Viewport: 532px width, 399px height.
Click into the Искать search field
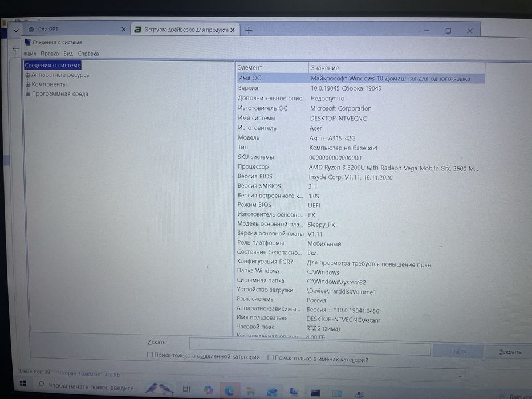click(310, 346)
